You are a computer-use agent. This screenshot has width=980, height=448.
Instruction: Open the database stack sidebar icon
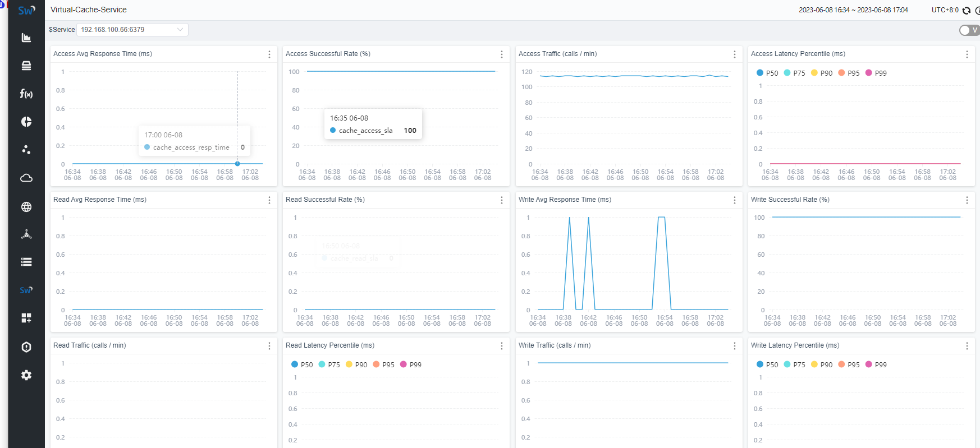click(x=26, y=66)
